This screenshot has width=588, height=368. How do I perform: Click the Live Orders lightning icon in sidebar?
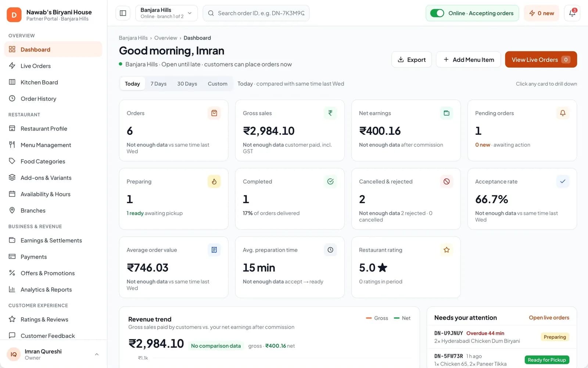[x=12, y=66]
